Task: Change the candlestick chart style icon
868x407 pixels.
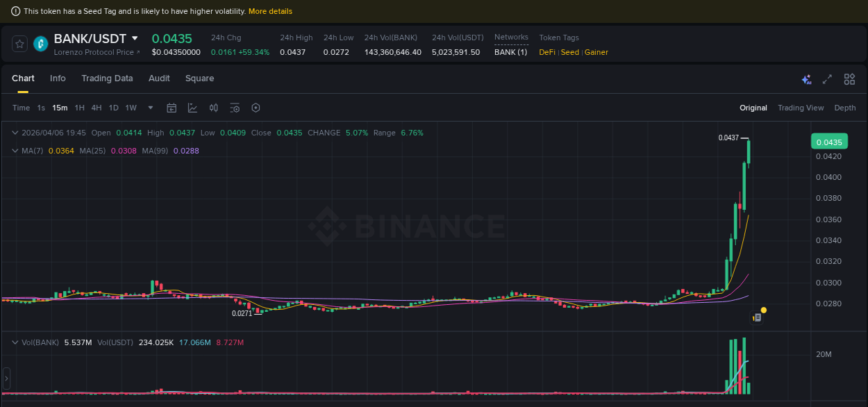Action: (x=214, y=108)
